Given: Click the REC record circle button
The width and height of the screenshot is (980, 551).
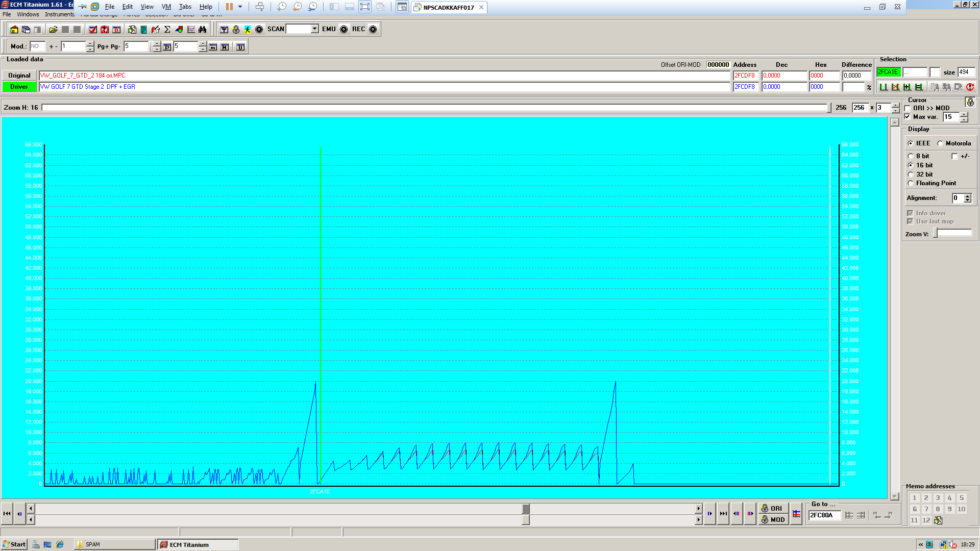Looking at the screenshot, I should (373, 30).
